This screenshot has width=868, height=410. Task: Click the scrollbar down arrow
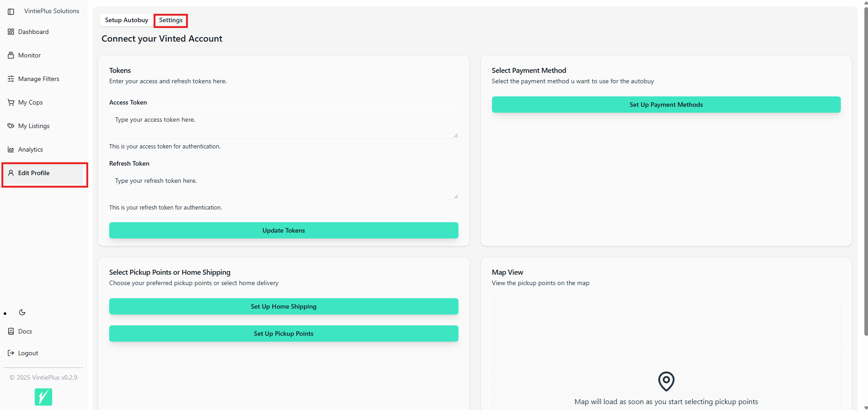coord(866,407)
